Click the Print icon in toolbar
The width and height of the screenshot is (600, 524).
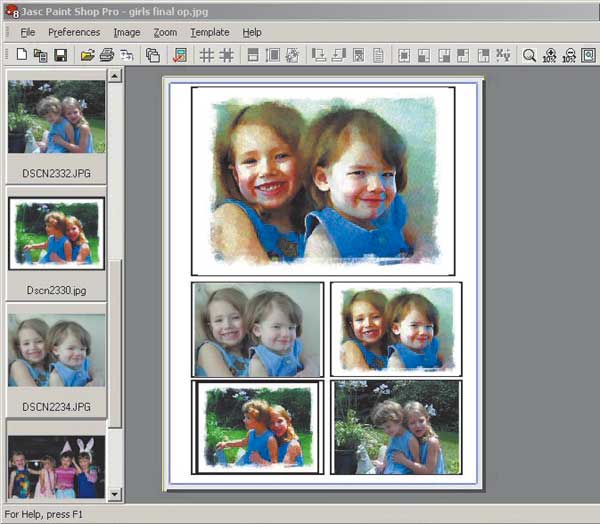[106, 56]
